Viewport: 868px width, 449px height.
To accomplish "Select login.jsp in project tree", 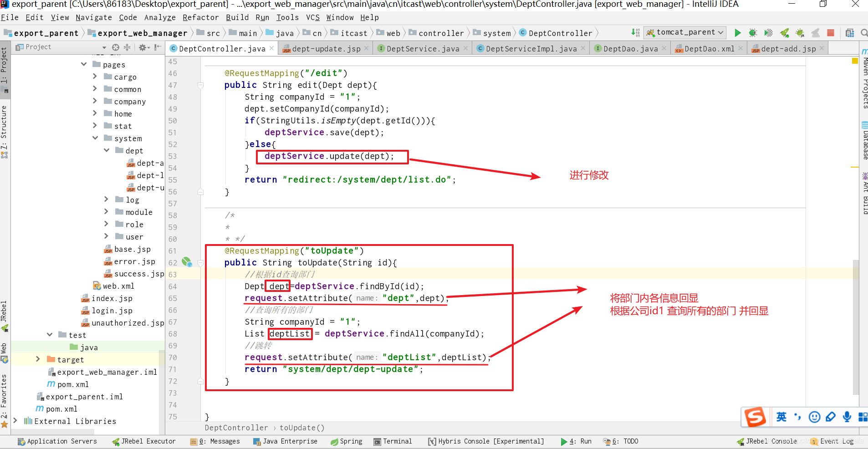I will click(x=107, y=311).
